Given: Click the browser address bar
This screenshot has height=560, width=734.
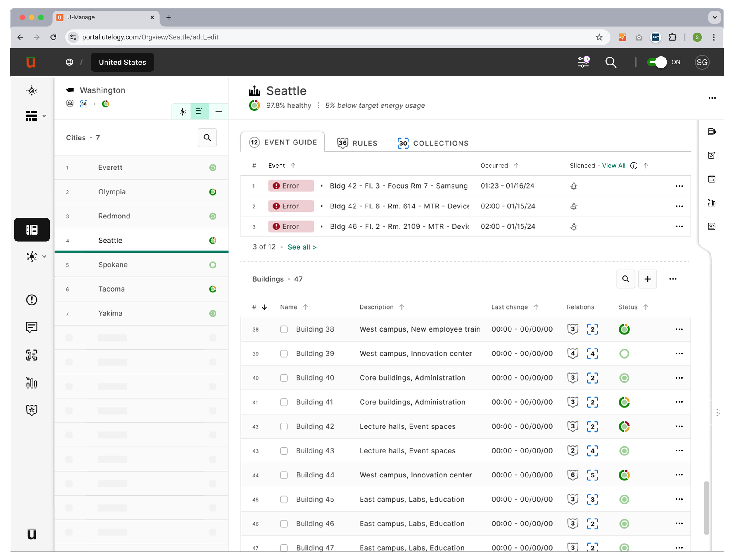Looking at the screenshot, I should pos(338,37).
